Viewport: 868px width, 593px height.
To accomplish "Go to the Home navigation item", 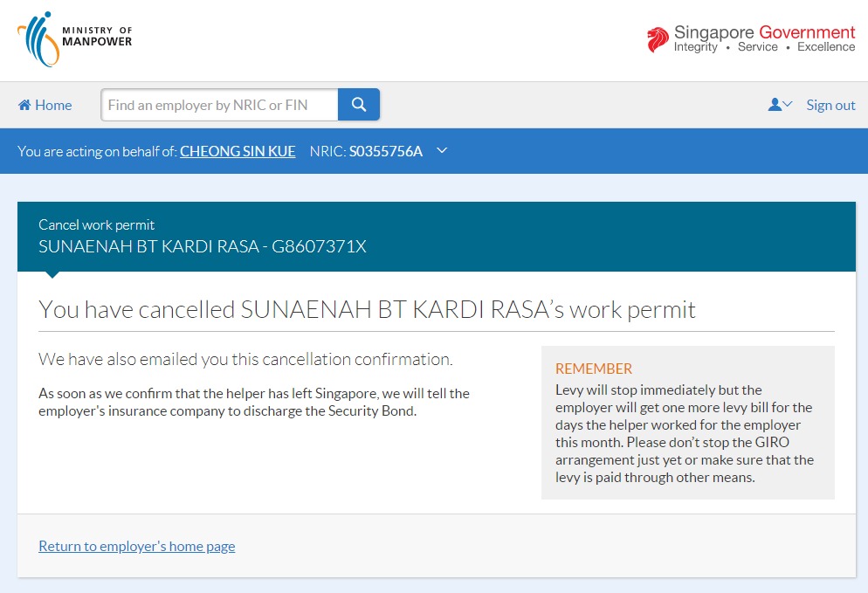I will pos(52,105).
